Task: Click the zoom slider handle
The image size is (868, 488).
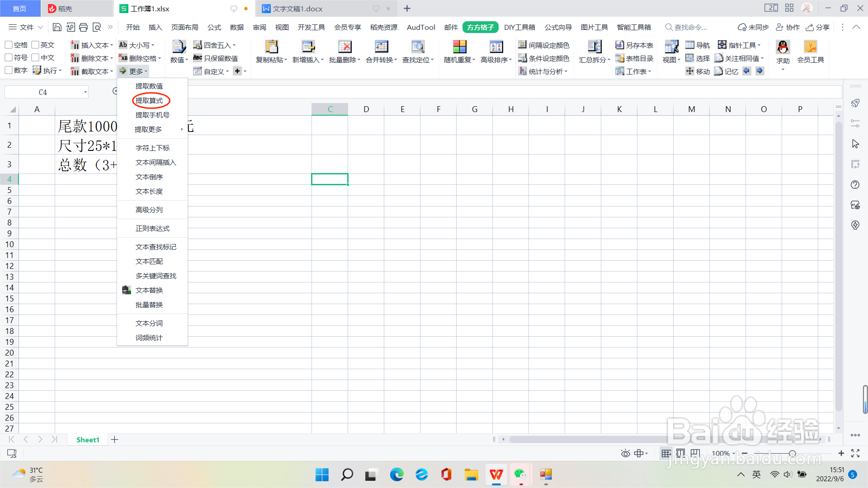Action: pyautogui.click(x=792, y=453)
